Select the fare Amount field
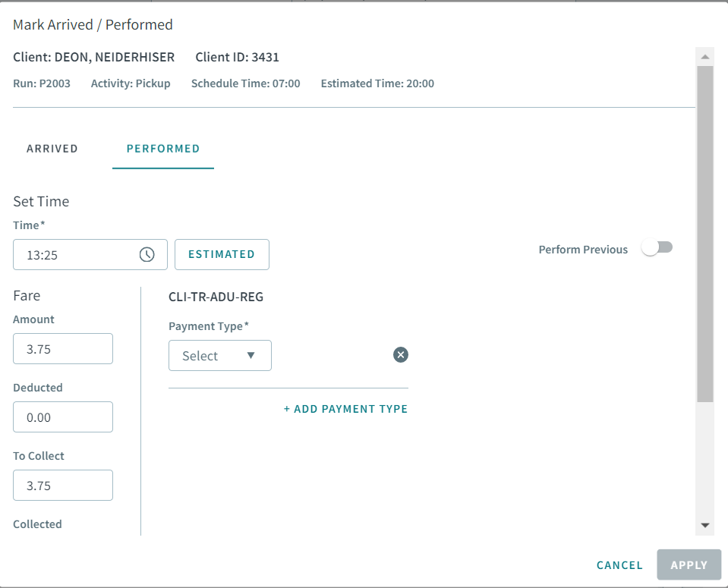 click(x=62, y=348)
